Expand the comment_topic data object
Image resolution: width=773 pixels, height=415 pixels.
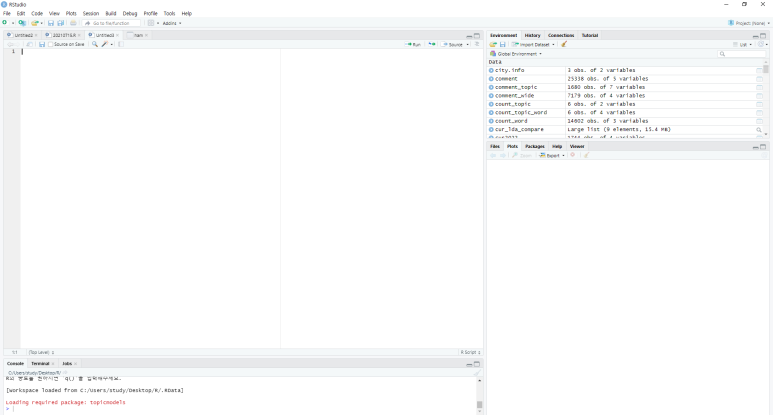click(x=491, y=87)
